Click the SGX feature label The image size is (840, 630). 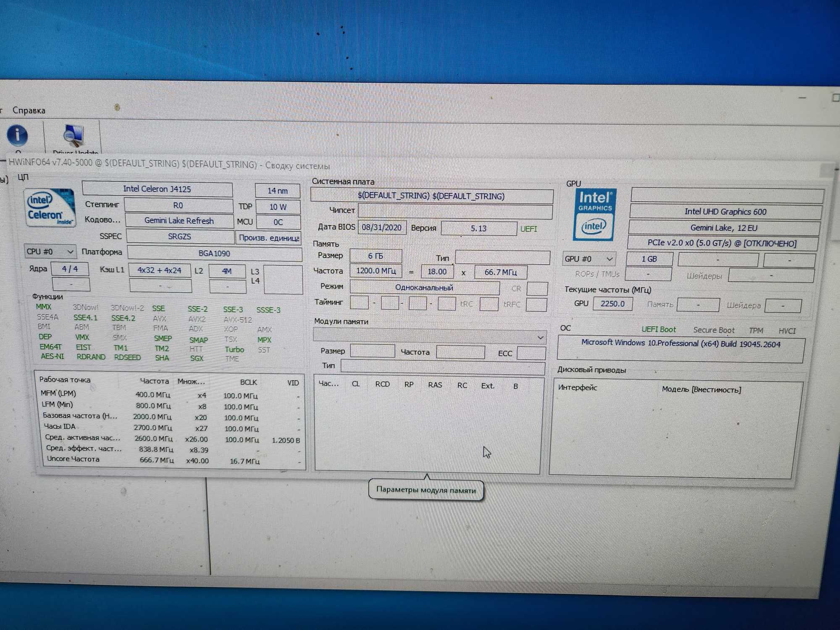[197, 358]
